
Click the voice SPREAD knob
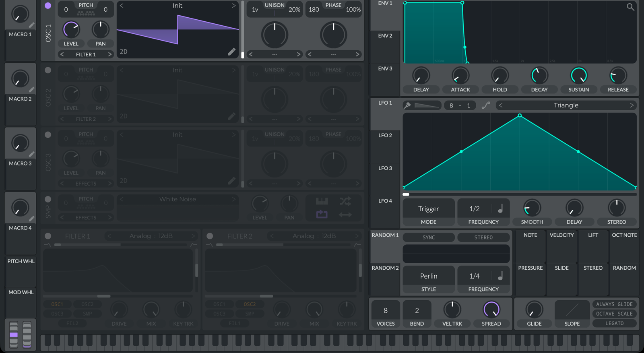[491, 310]
